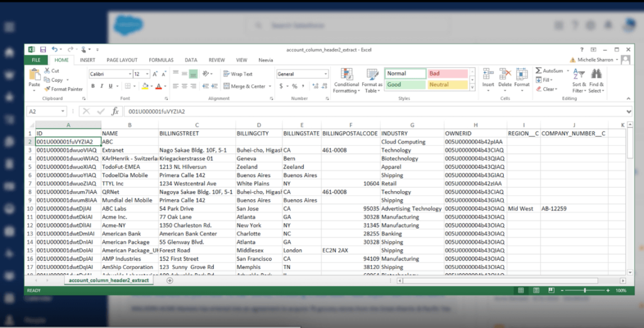Open Find & Select binoculars

596,81
